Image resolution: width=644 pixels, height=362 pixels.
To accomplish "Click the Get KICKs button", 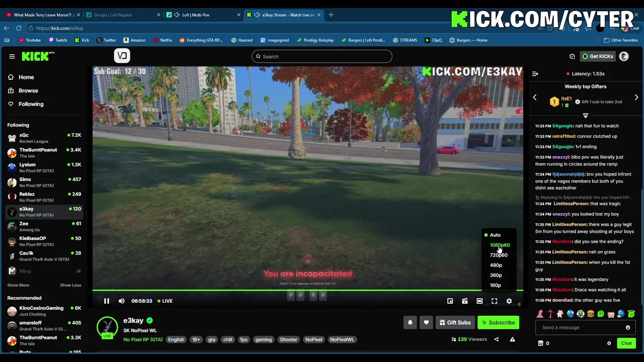I will (x=598, y=56).
